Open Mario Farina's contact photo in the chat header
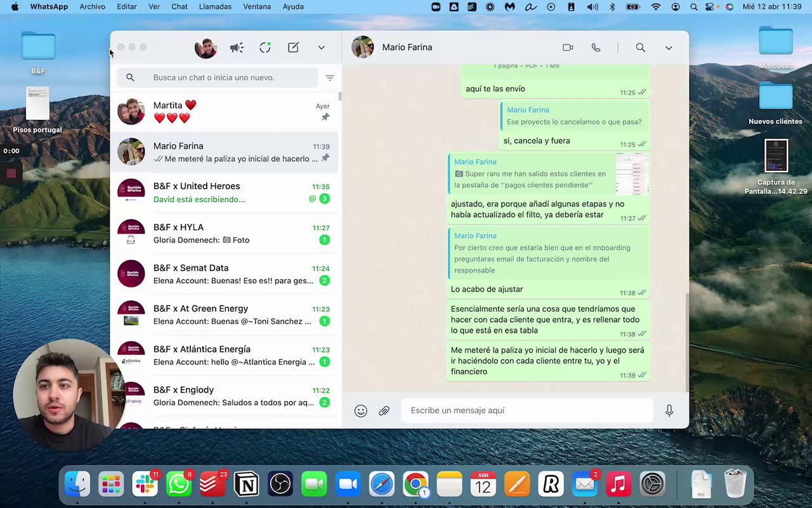This screenshot has height=508, width=812. pyautogui.click(x=363, y=48)
